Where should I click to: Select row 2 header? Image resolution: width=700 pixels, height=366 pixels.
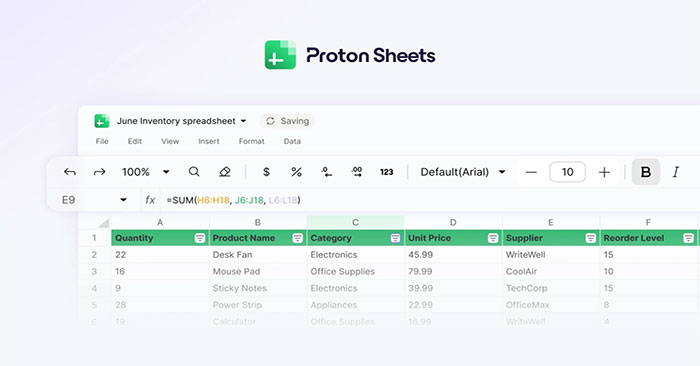94,255
